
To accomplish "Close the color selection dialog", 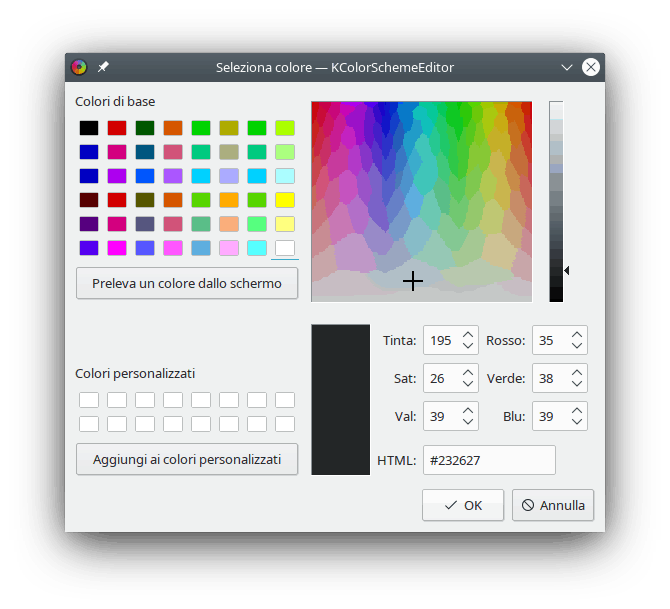I will pos(591,67).
